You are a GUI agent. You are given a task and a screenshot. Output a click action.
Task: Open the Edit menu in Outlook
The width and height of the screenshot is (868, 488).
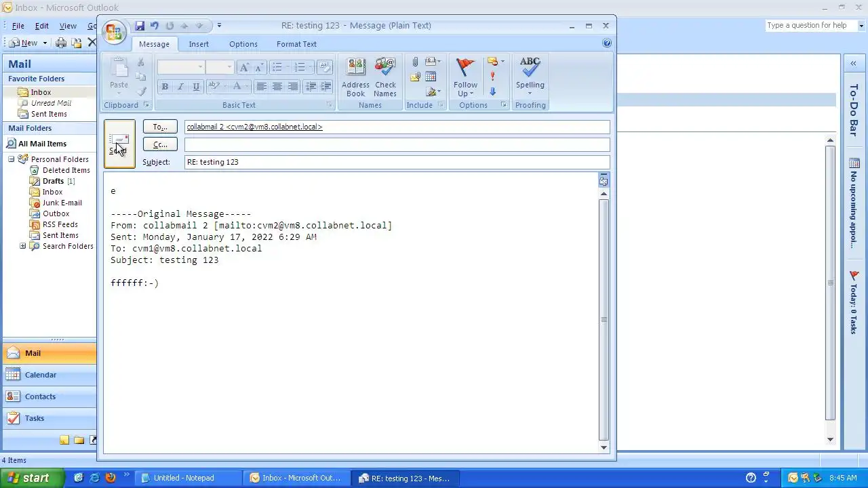(42, 26)
